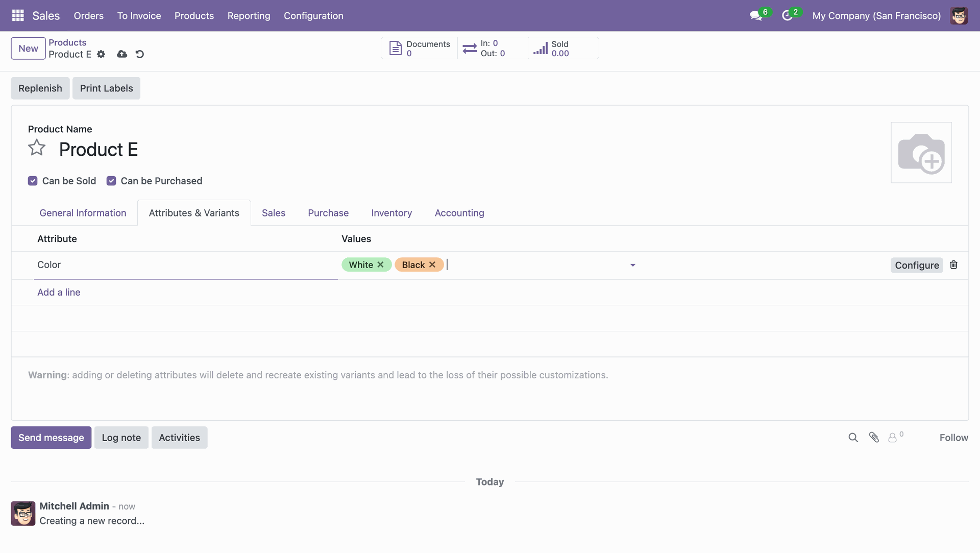980x553 pixels.
Task: Open the activities clock icon
Action: [x=787, y=16]
